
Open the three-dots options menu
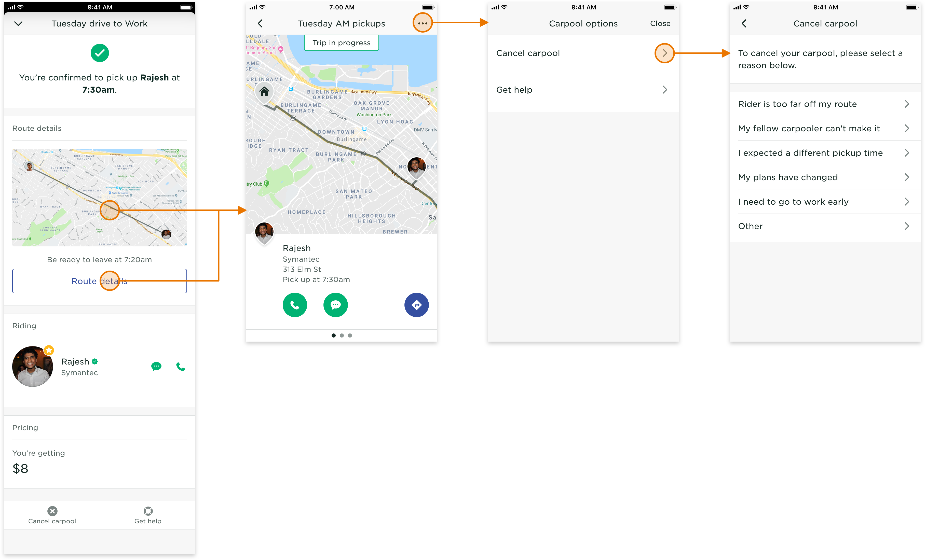[422, 23]
